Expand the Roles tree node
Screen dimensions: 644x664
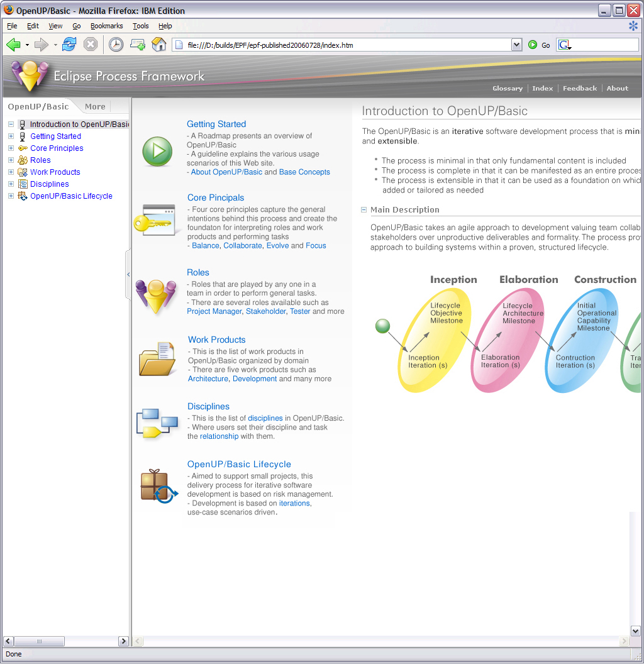coord(11,160)
